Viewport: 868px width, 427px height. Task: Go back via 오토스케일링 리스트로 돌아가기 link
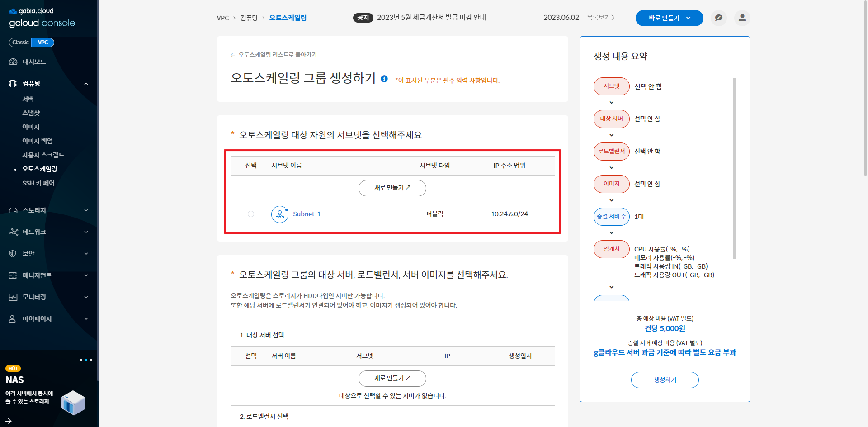coord(277,55)
